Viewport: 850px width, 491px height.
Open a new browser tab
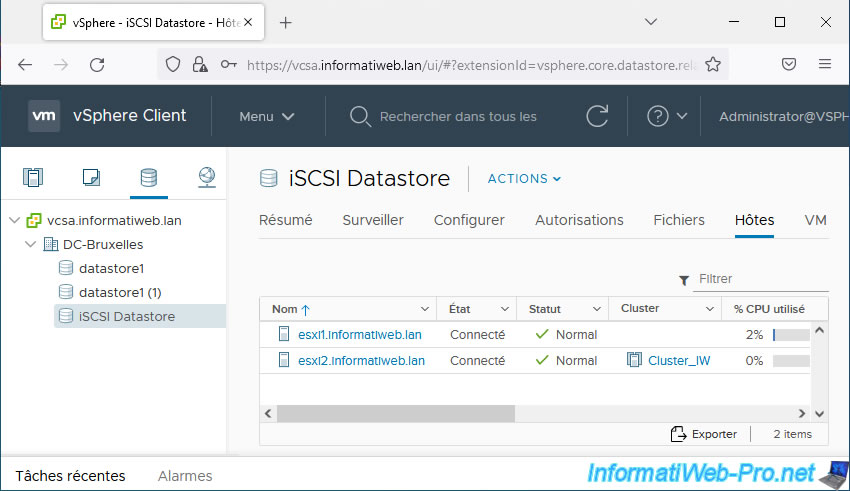click(286, 23)
